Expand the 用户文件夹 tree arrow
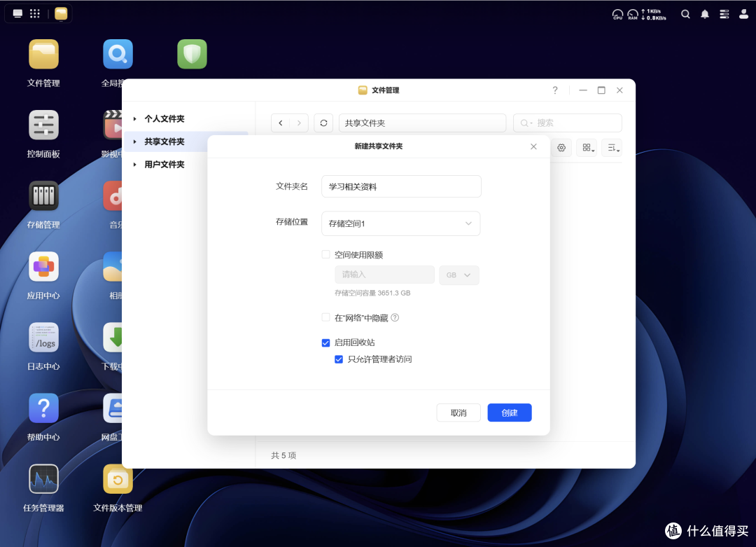The height and width of the screenshot is (547, 756). [135, 165]
